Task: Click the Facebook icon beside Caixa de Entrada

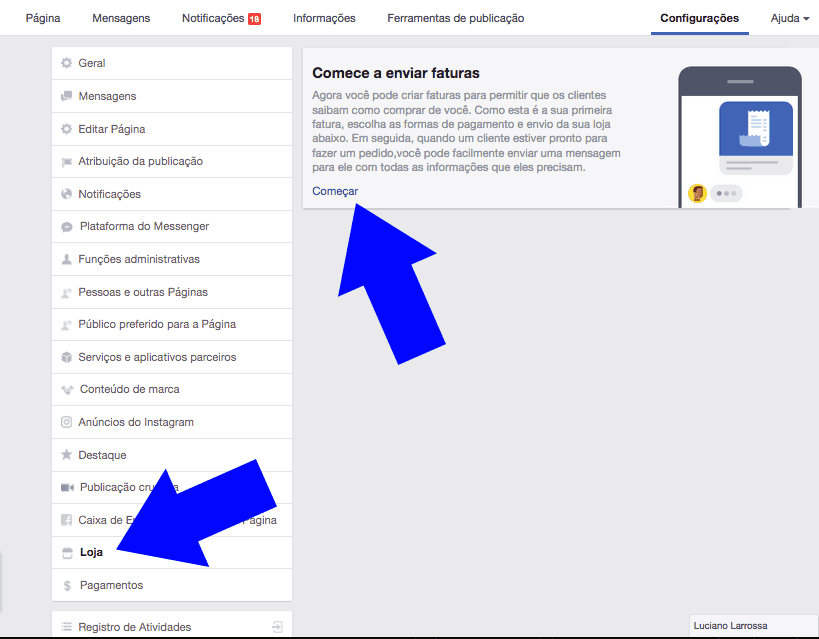Action: [x=66, y=520]
